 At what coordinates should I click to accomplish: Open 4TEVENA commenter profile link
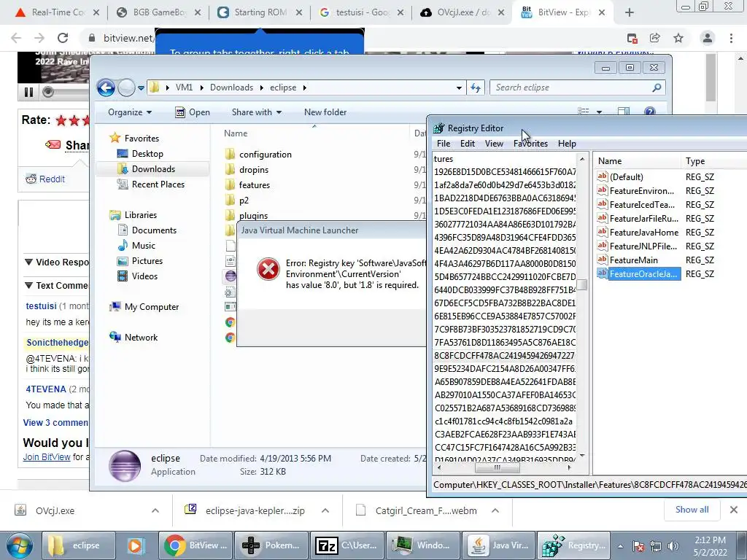(x=46, y=389)
